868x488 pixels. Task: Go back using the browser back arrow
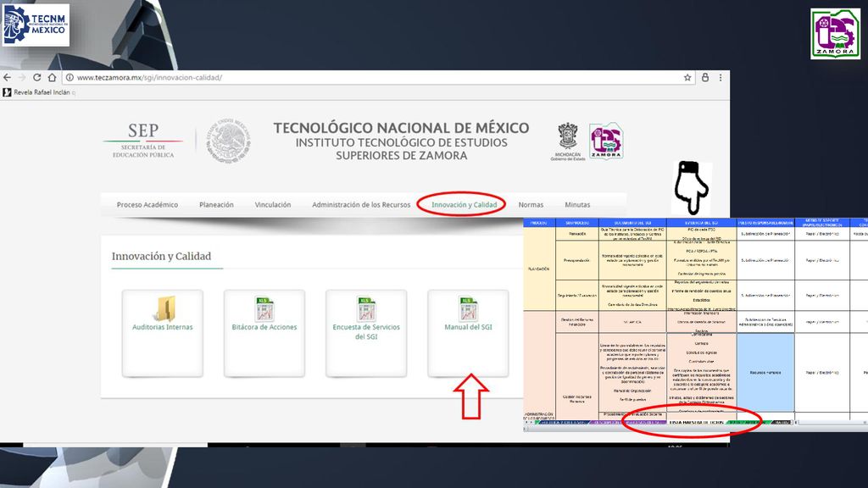[7, 77]
